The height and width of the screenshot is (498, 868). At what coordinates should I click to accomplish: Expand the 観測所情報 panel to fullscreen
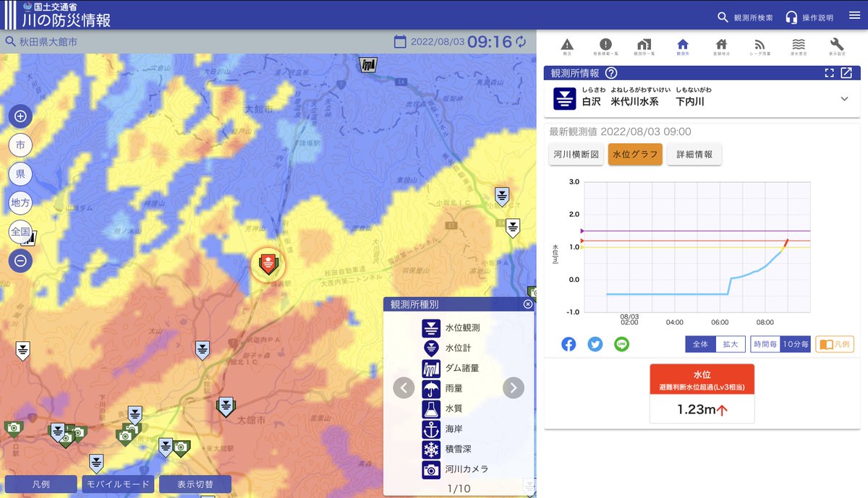point(830,73)
